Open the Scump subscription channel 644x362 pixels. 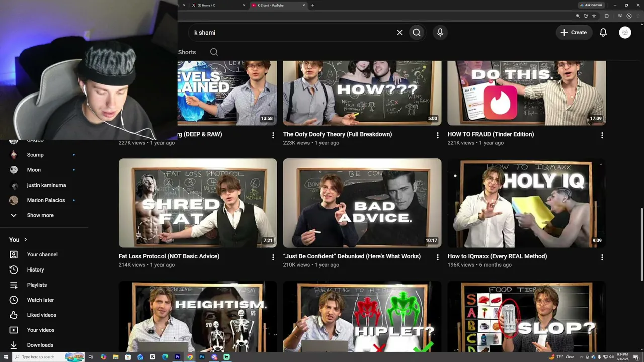pyautogui.click(x=35, y=155)
